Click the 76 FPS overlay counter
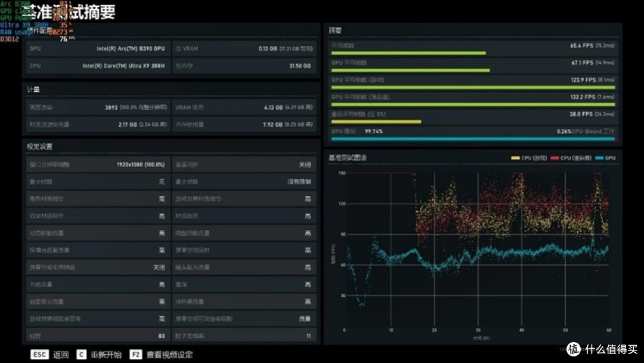 (67, 39)
